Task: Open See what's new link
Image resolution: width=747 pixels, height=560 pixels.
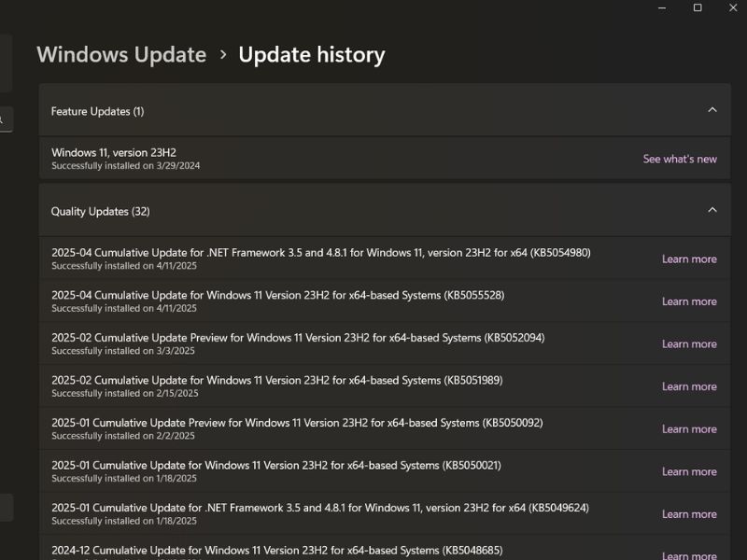Action: click(x=680, y=159)
